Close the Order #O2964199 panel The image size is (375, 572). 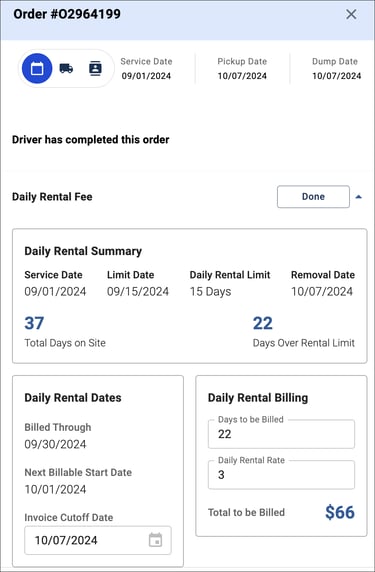351,14
